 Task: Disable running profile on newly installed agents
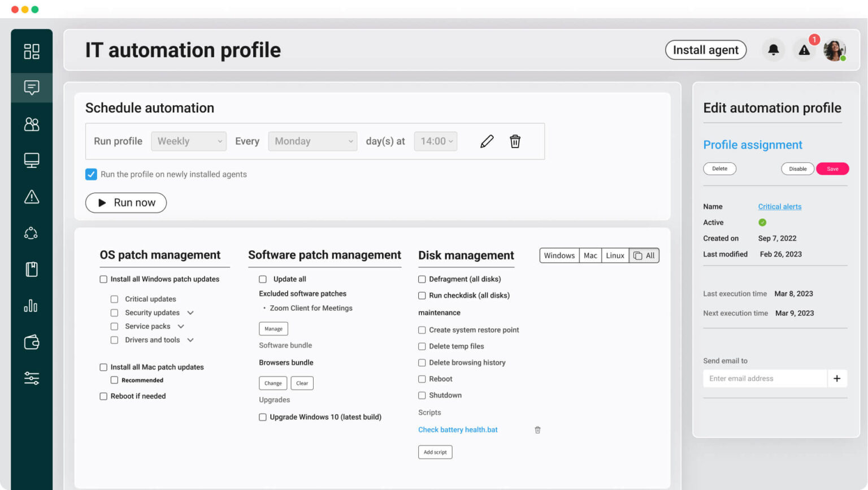coord(91,174)
